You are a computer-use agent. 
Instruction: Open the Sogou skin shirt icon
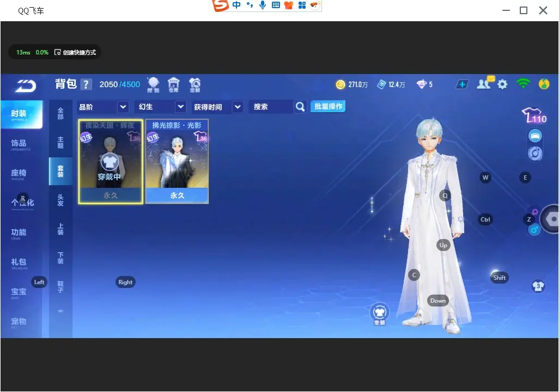coord(289,5)
